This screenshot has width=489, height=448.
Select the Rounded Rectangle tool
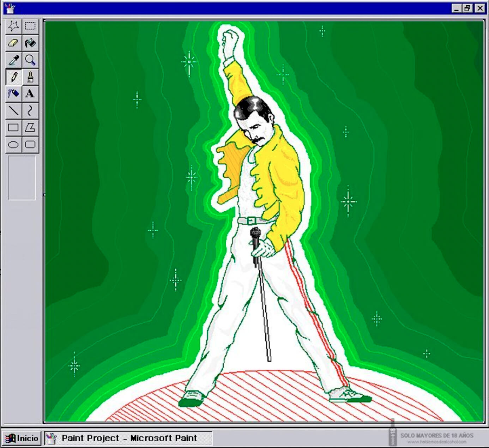pos(30,145)
